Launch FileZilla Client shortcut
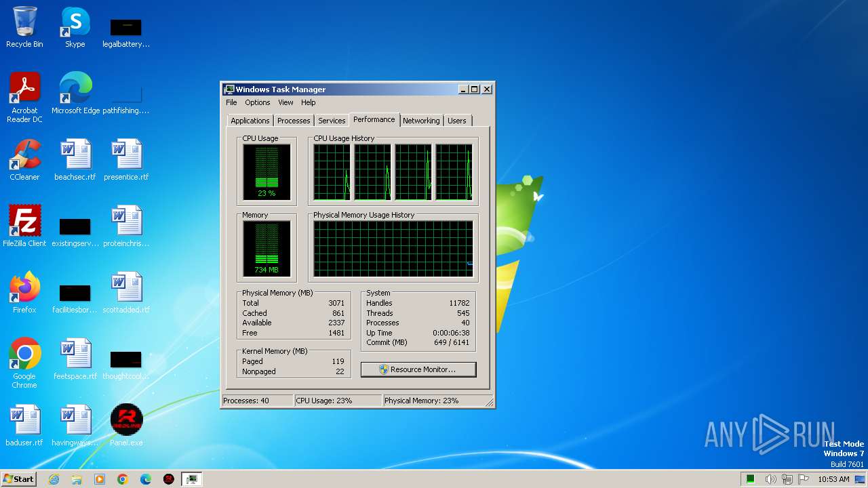 coord(24,226)
